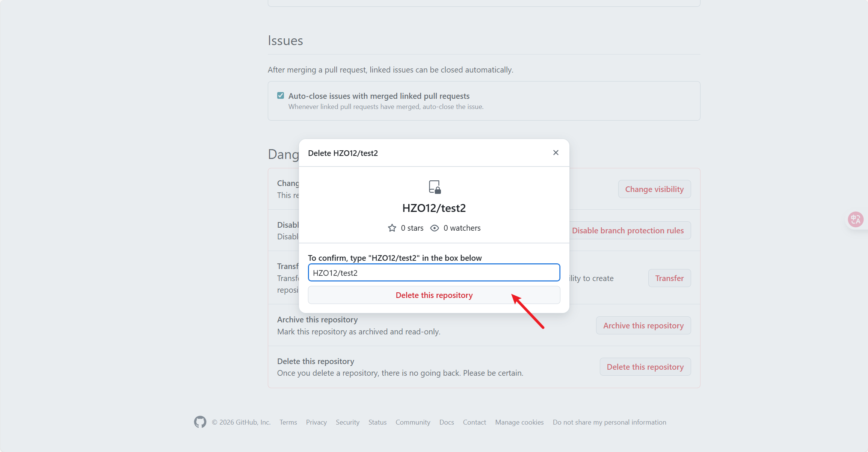868x452 pixels.
Task: Click Danger Zone Delete this repository button
Action: coord(645,367)
